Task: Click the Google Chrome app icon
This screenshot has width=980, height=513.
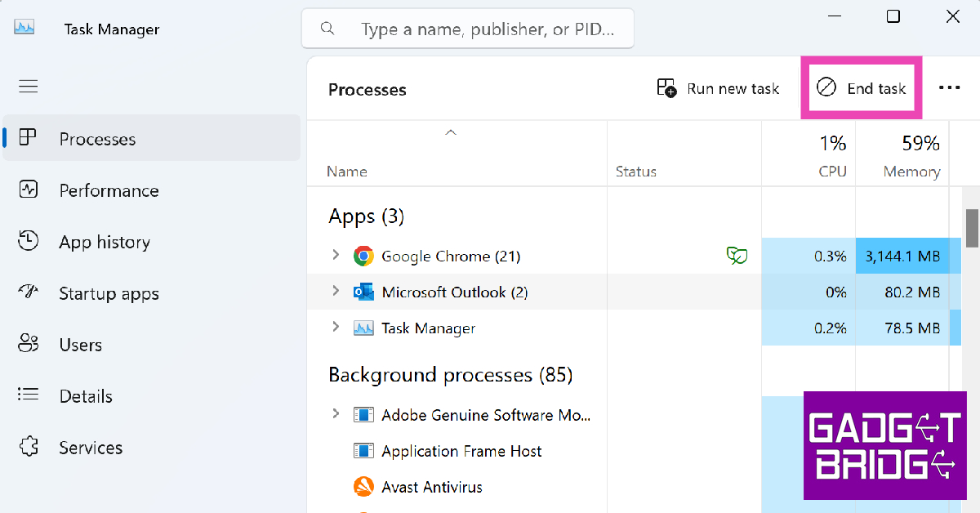Action: click(363, 256)
